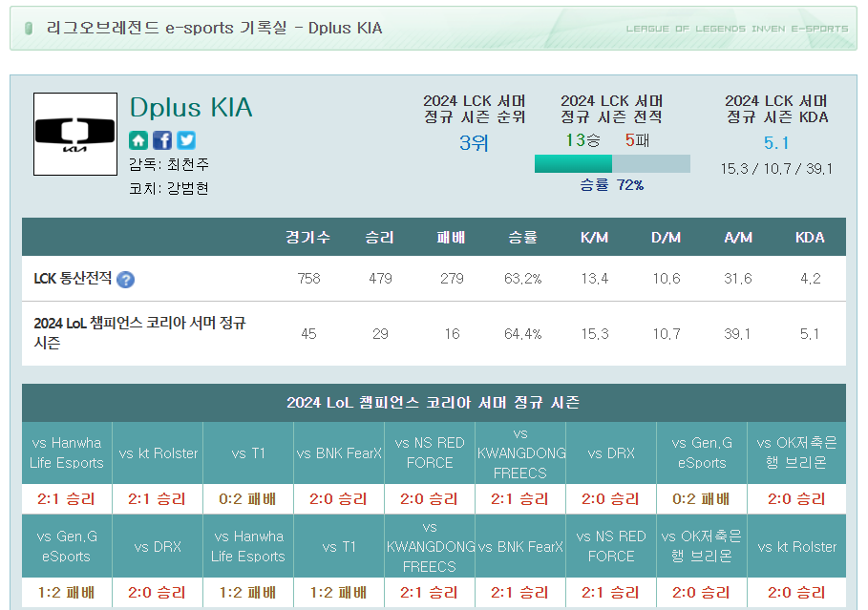Click the win rate progress bar

click(612, 164)
